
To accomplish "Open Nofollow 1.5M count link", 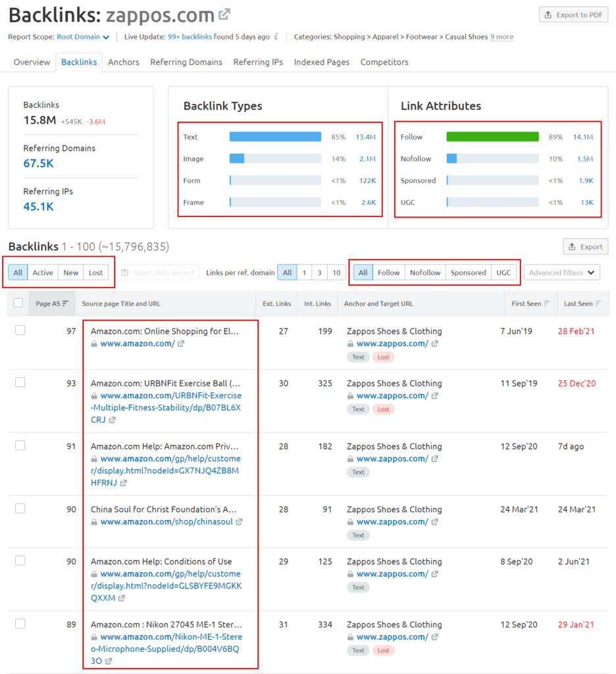I will [584, 159].
